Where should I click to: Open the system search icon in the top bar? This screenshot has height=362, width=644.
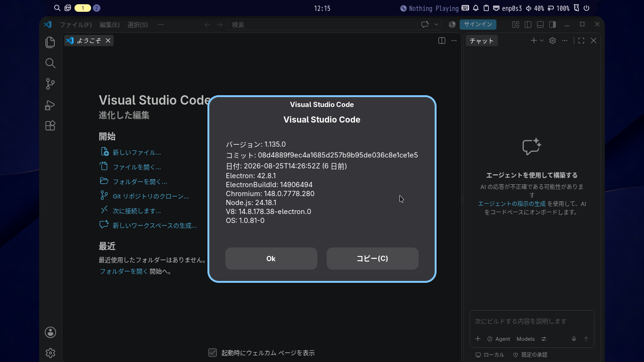coord(58,8)
